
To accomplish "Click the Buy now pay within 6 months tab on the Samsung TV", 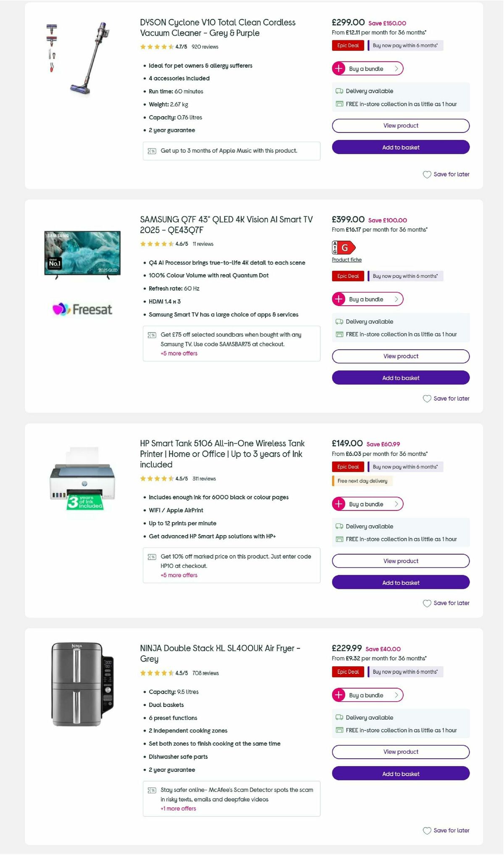I will [405, 276].
